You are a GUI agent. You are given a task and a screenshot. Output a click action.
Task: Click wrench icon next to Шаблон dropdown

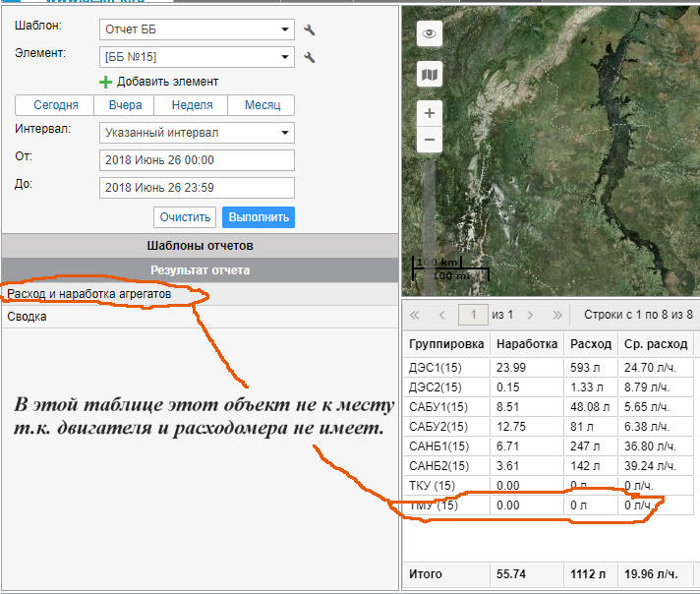[x=310, y=30]
